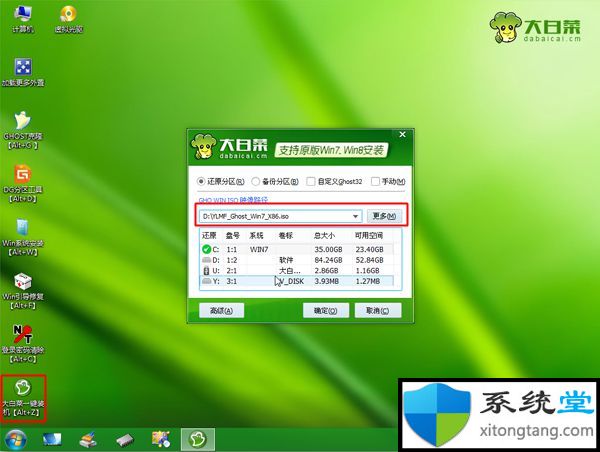Launch 大白菜一键装机 (Alt+Z) desktop icon
This screenshot has width=600, height=452.
pyautogui.click(x=23, y=398)
